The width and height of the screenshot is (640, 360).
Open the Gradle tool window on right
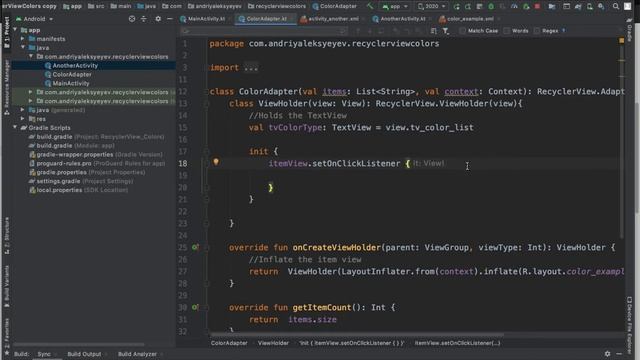coord(630,31)
